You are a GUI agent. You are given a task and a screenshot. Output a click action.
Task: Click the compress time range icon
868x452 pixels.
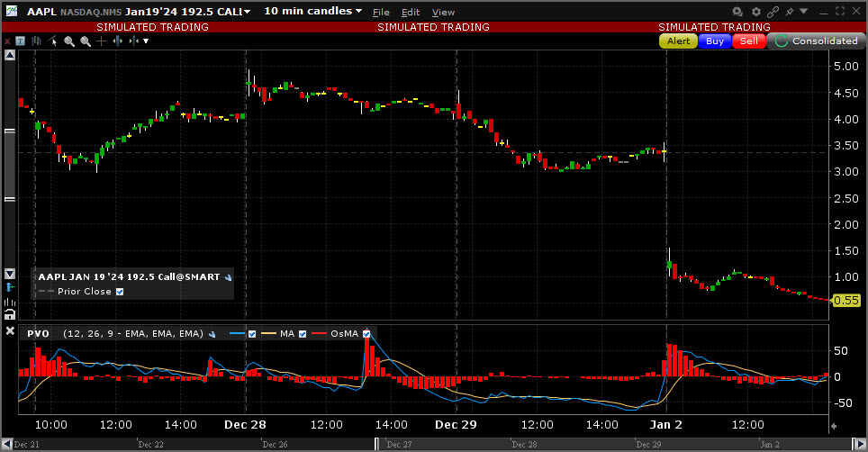[x=133, y=41]
